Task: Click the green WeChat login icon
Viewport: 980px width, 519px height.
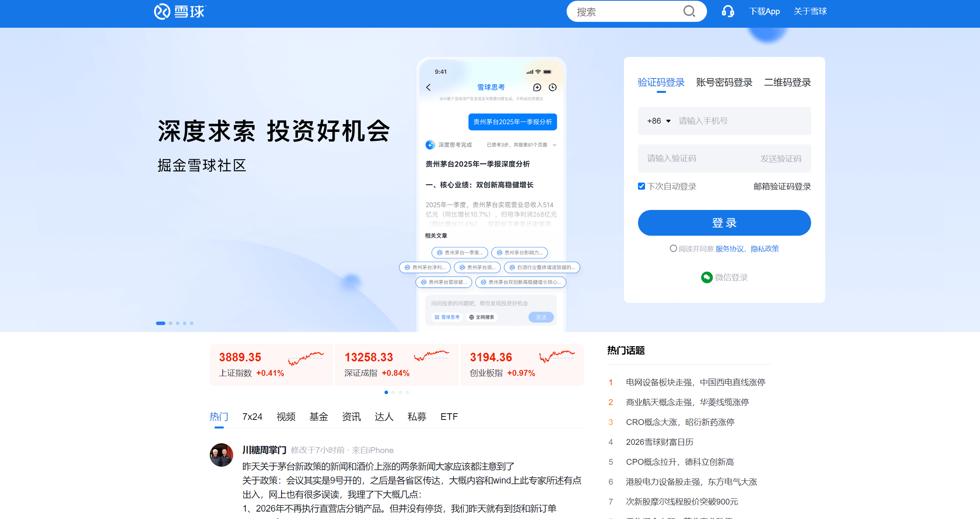Action: click(x=707, y=277)
